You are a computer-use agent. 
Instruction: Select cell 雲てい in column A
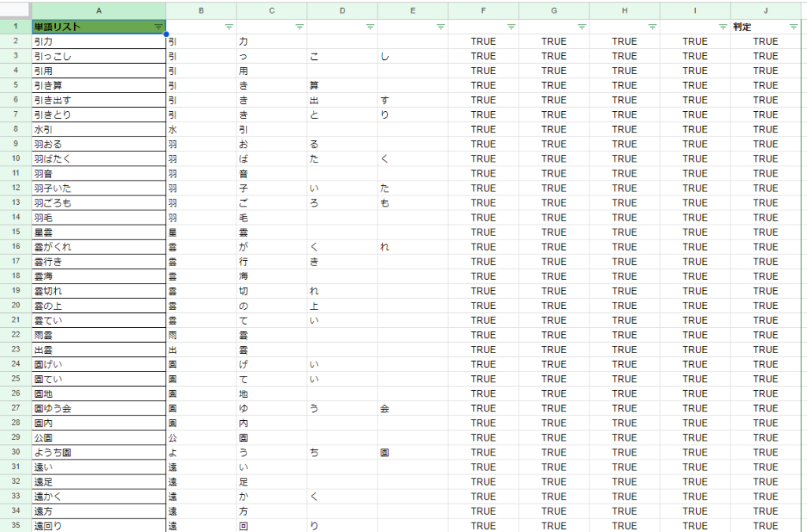point(99,320)
